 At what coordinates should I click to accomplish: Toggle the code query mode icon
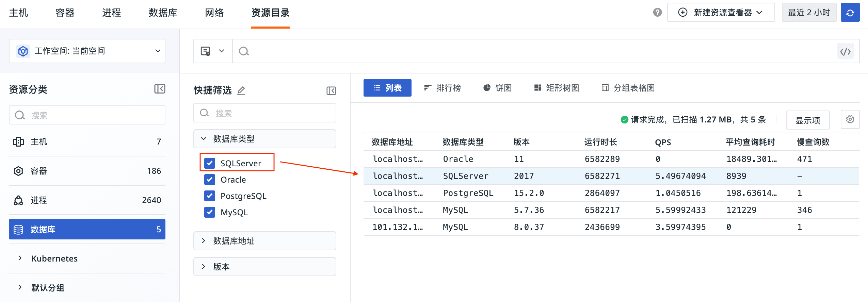[845, 51]
